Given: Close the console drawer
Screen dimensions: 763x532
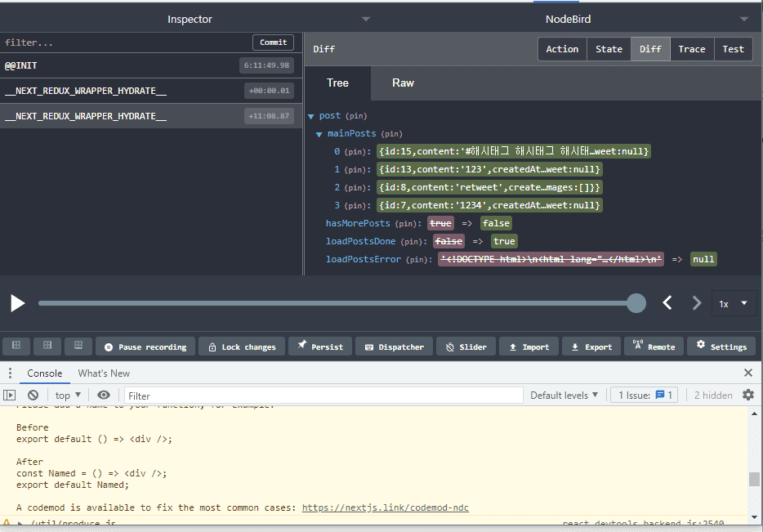Looking at the screenshot, I should click(x=747, y=373).
